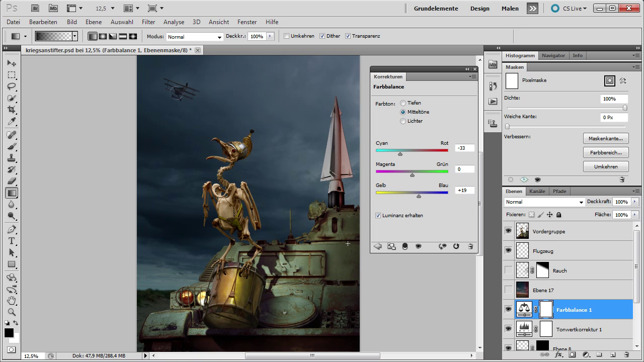The width and height of the screenshot is (644, 362).
Task: Toggle Quick Mask mode icon
Action: [12, 349]
